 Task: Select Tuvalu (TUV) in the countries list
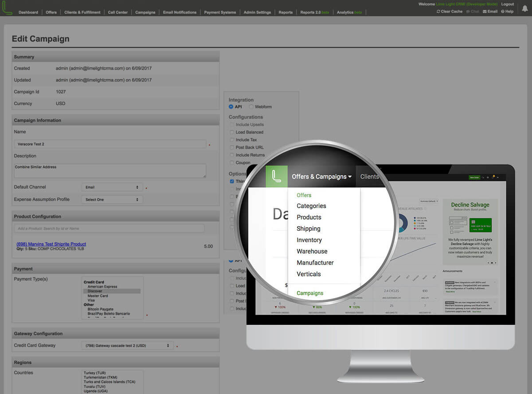95,386
